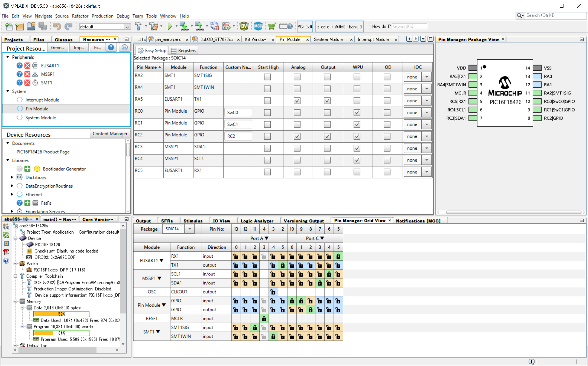Toggle Output checkbox for RA5
Screen dimensions: 588x366
coord(327,101)
